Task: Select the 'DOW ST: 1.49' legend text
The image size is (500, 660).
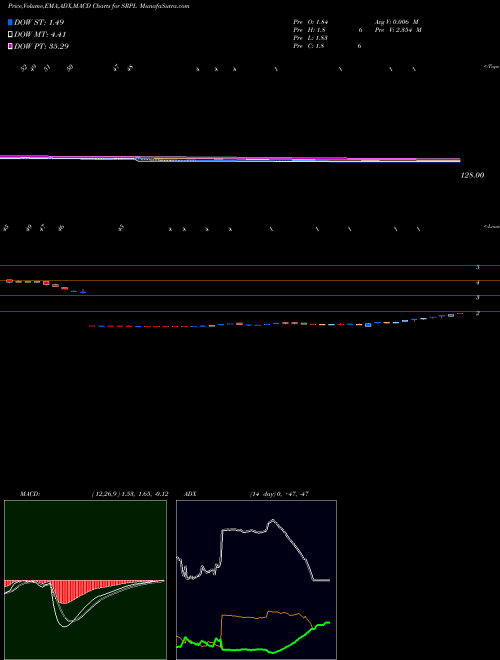Action: tap(39, 22)
